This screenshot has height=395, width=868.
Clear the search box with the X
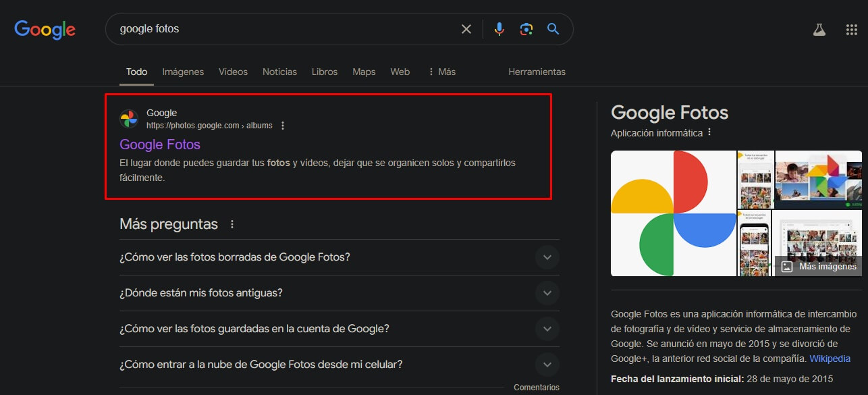466,29
